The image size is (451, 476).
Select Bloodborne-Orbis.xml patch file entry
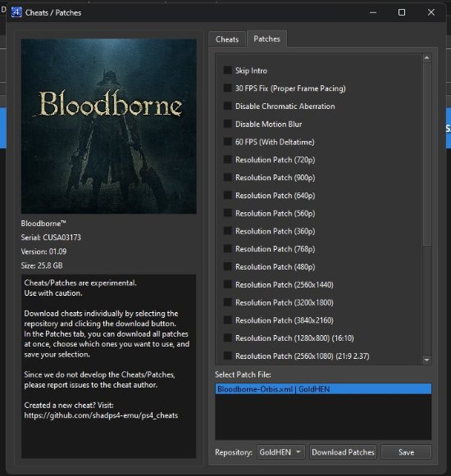click(323, 389)
